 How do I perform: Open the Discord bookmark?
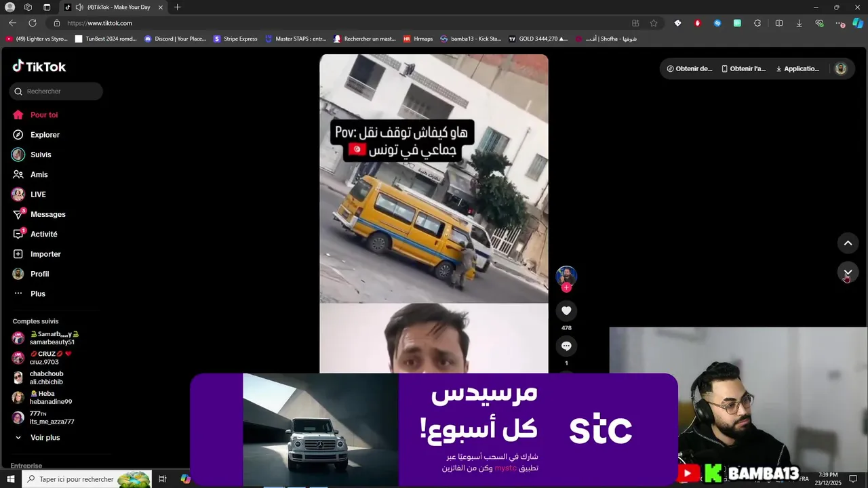pos(176,39)
